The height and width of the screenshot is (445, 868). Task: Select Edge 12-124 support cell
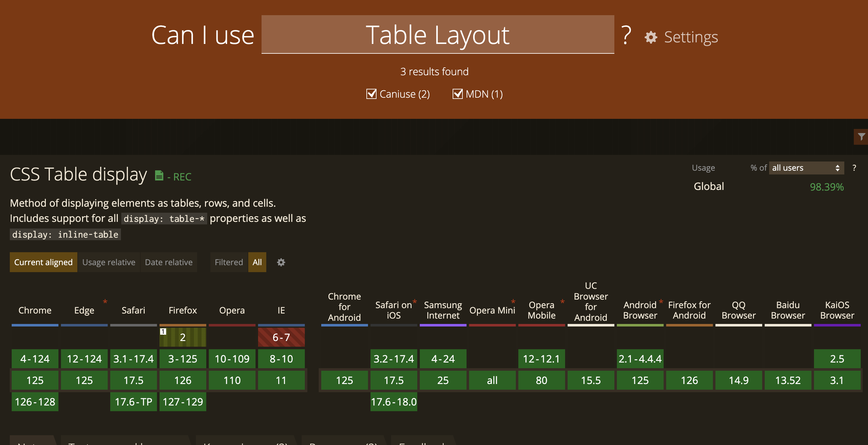tap(84, 359)
